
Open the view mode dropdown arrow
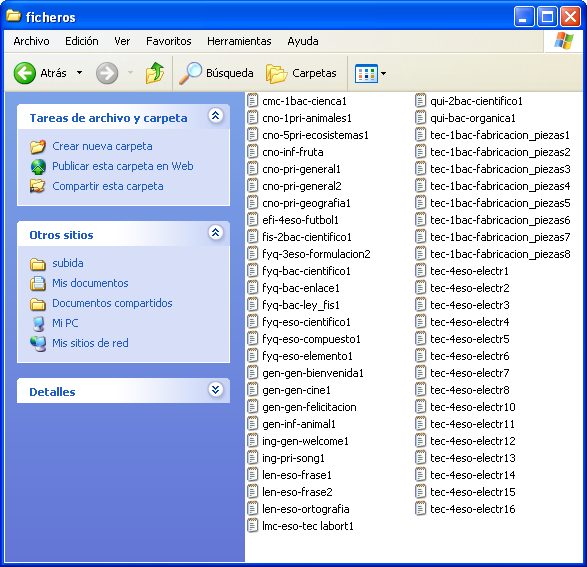[x=383, y=73]
